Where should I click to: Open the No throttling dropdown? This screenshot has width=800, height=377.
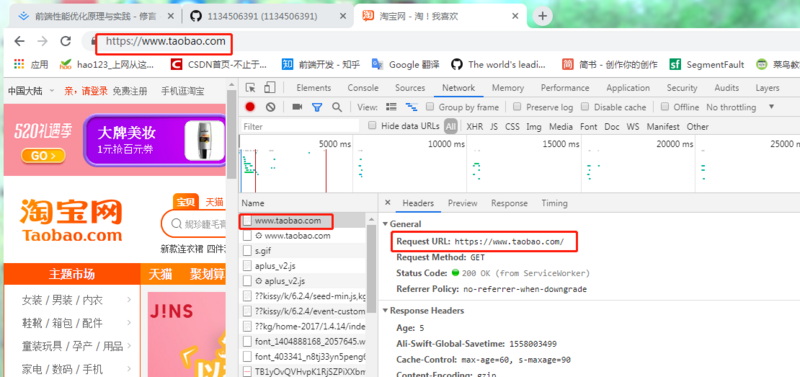740,107
